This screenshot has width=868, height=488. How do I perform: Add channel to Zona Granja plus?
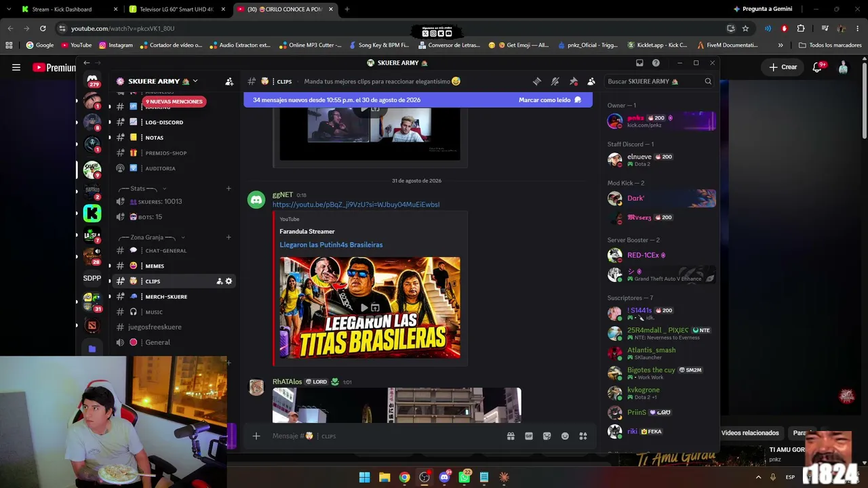229,237
